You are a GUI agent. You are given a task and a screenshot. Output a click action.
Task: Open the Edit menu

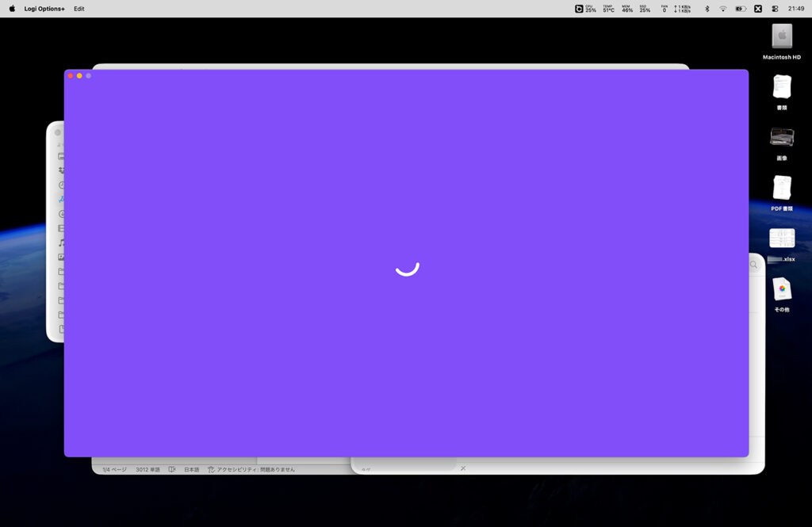click(79, 9)
